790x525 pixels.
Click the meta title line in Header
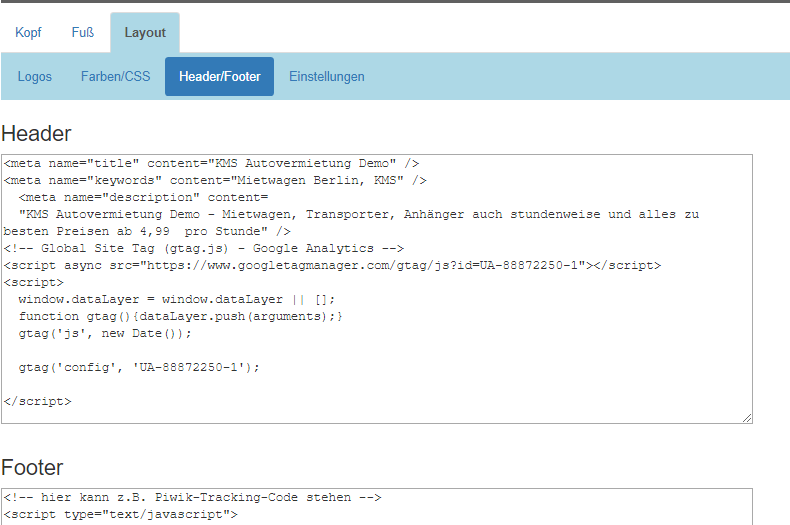click(212, 163)
